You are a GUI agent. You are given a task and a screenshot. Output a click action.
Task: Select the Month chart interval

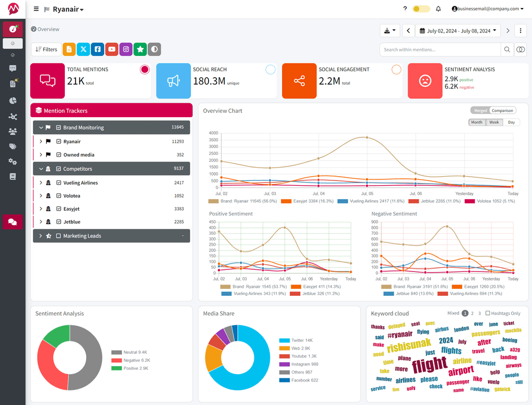[476, 122]
